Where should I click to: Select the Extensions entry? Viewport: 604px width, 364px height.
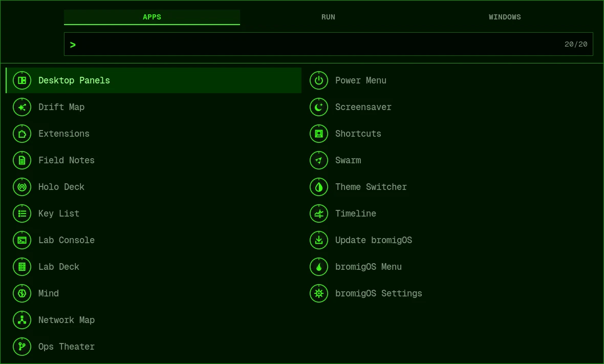(x=154, y=134)
